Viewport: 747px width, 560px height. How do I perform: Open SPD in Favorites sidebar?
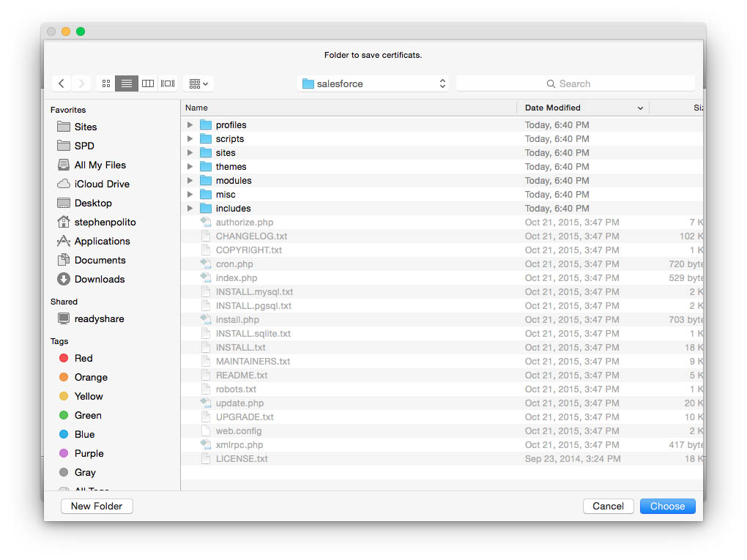pyautogui.click(x=84, y=146)
